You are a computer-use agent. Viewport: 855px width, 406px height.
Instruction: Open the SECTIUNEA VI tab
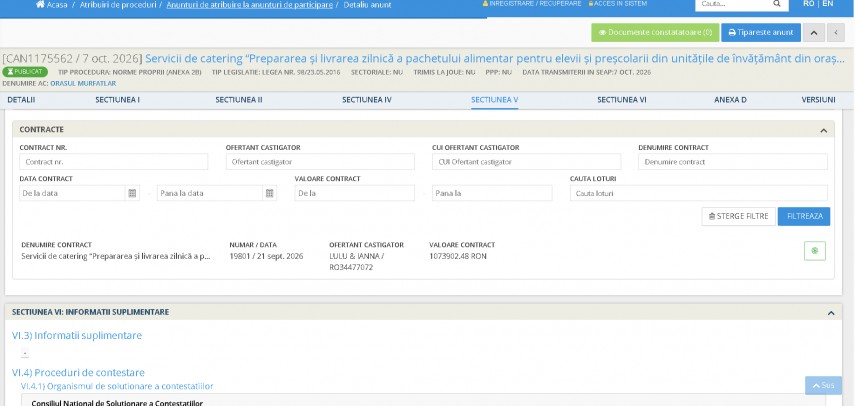click(622, 100)
